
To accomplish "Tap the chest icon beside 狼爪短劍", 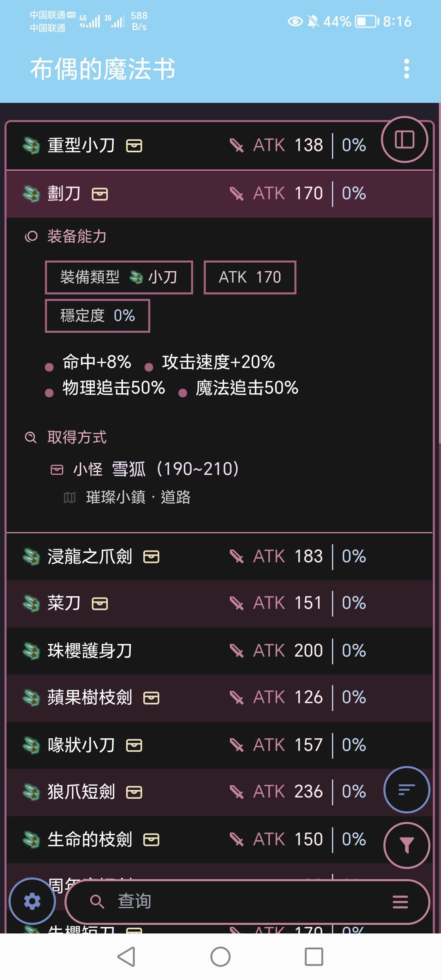I will click(x=134, y=792).
